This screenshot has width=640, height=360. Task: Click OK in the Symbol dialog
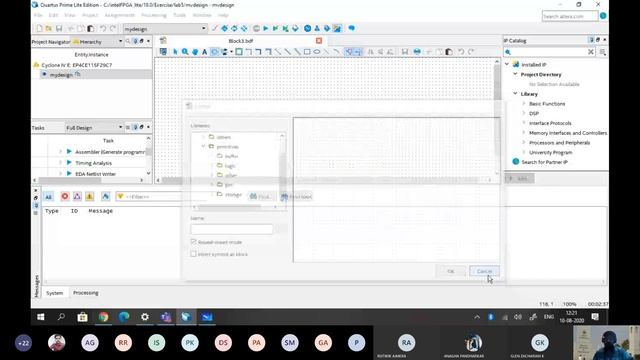point(451,271)
